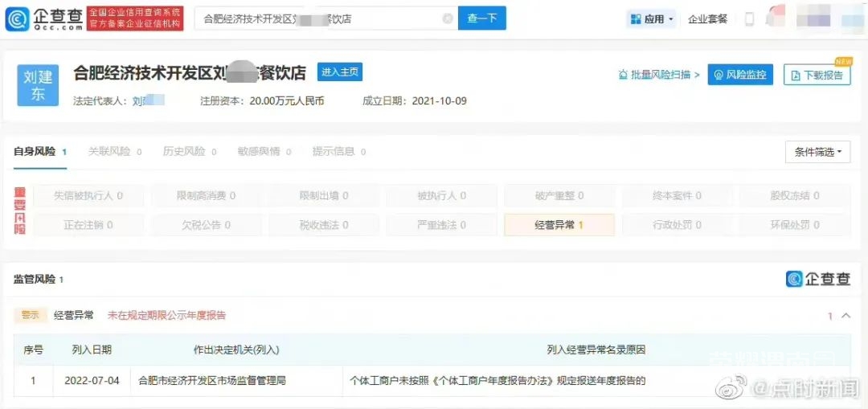Switch to the 关联风险 tab
This screenshot has width=868, height=409.
pyautogui.click(x=115, y=152)
